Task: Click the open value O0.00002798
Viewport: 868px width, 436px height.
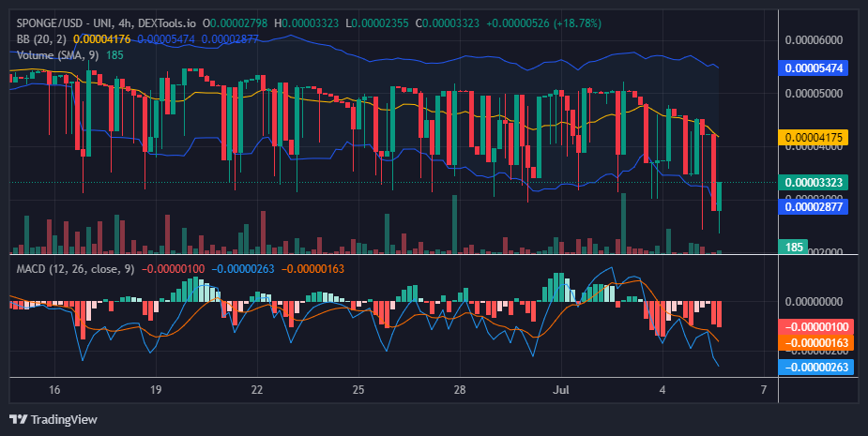Action: 235,23
